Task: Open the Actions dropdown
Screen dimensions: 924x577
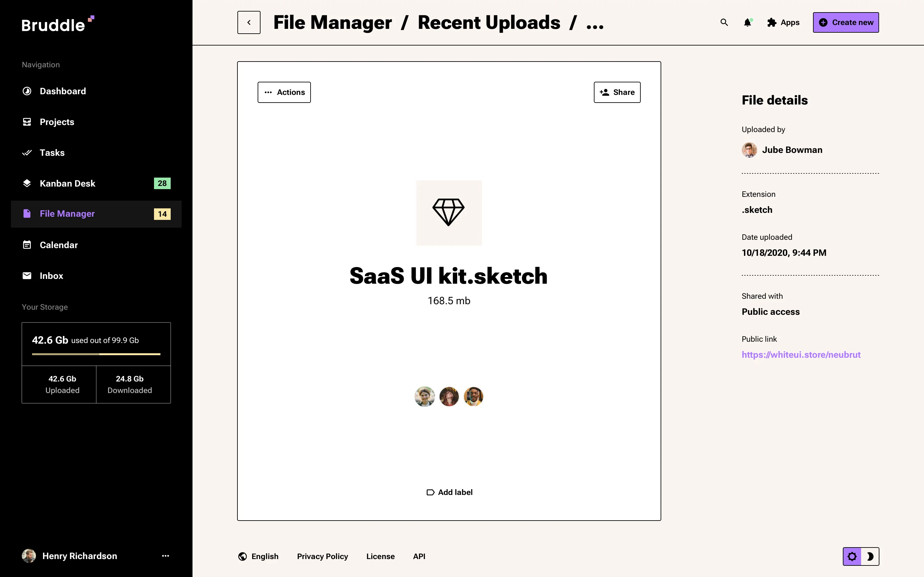Action: [x=284, y=92]
